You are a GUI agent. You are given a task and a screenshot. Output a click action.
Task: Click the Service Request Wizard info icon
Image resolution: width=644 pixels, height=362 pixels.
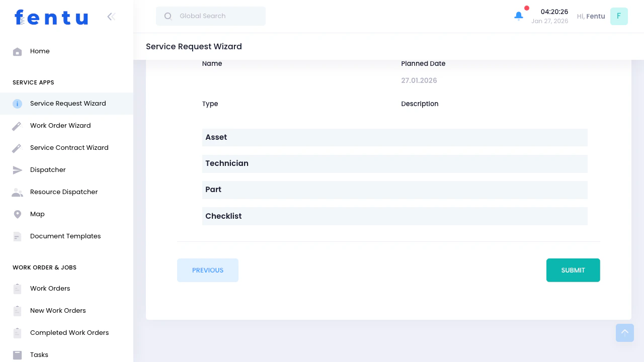17,104
